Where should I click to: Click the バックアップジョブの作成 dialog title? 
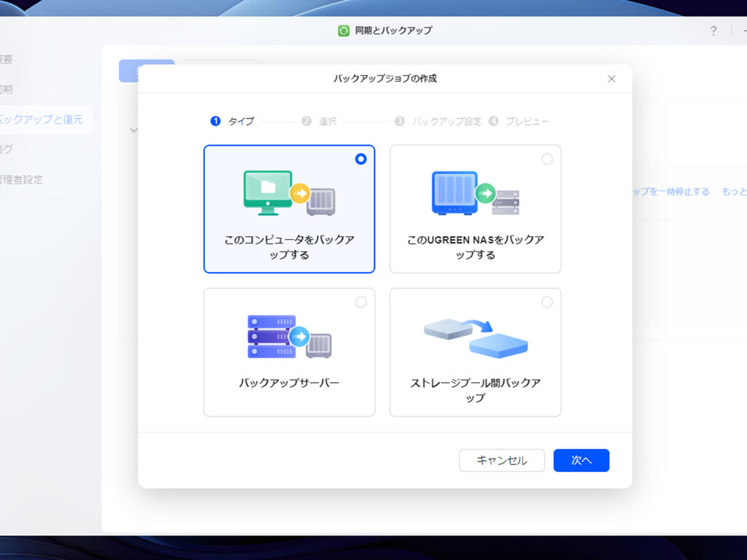point(385,79)
